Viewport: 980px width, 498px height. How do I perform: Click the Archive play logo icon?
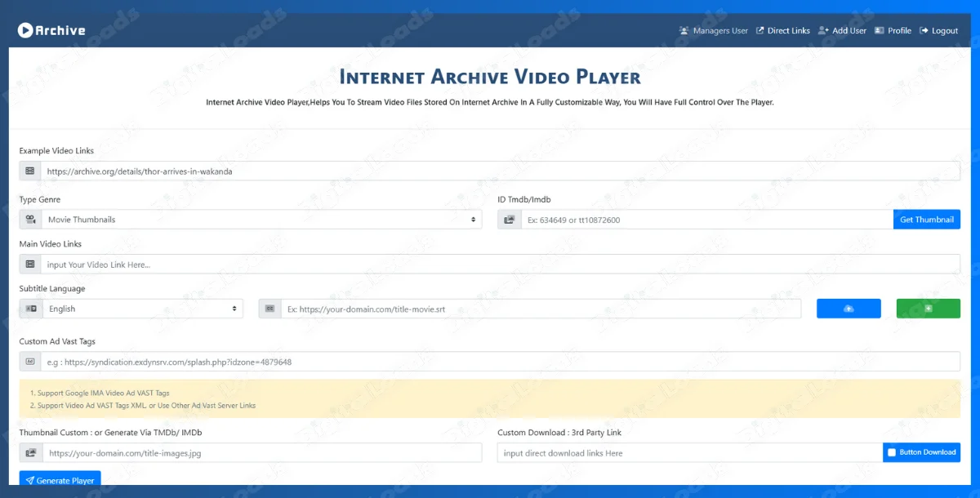[x=25, y=30]
